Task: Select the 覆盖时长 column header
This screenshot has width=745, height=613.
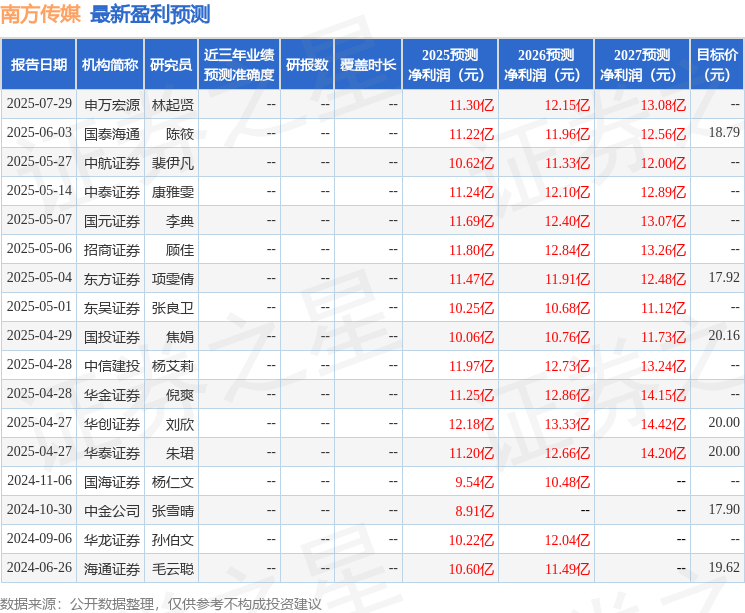Action: pos(368,65)
